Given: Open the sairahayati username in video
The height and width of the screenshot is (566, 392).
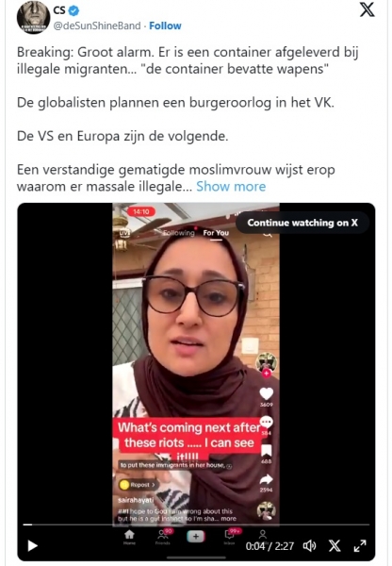Looking at the screenshot, I should coord(136,500).
